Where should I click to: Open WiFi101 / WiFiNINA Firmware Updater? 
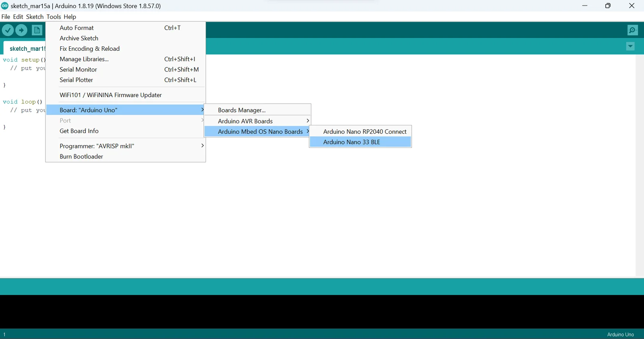tap(126, 95)
